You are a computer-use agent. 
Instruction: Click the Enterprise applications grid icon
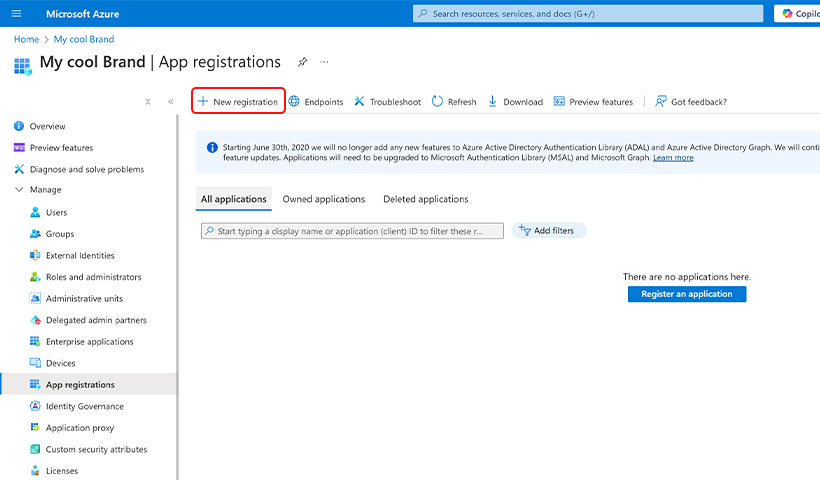35,341
